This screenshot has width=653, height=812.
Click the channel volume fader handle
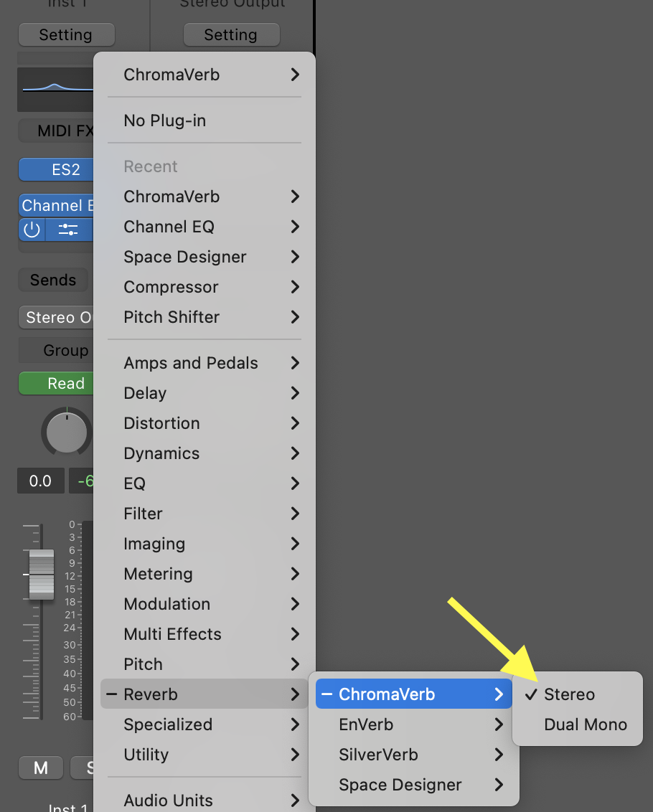tap(42, 575)
